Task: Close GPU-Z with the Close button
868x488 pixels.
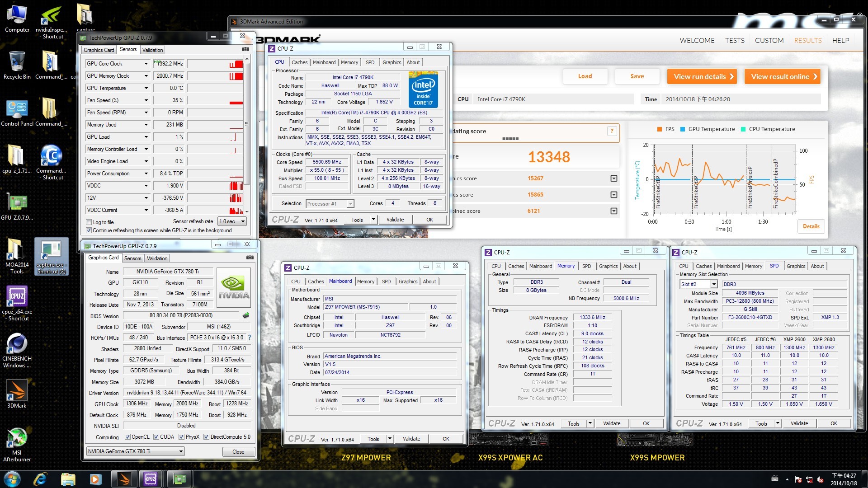Action: [238, 452]
